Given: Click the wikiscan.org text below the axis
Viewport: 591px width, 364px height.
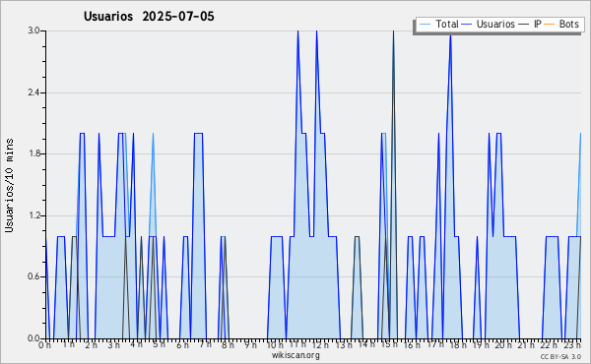Looking at the screenshot, I should (x=295, y=355).
